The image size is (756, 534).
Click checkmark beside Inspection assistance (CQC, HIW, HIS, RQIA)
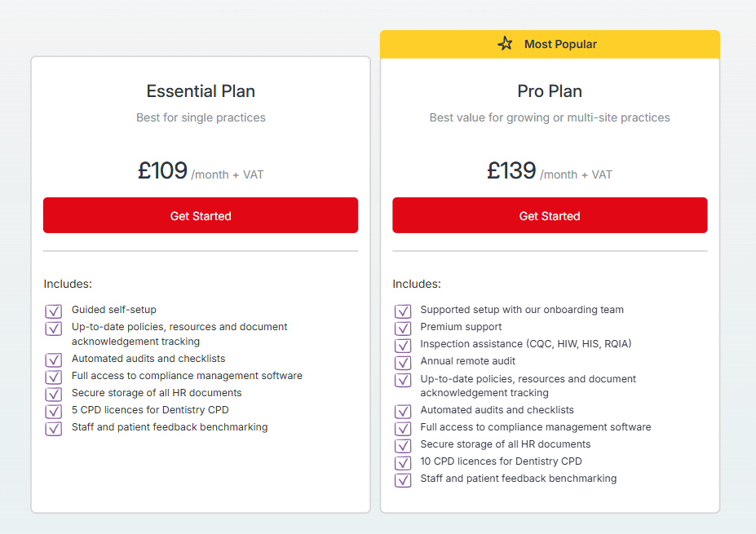pyautogui.click(x=403, y=345)
